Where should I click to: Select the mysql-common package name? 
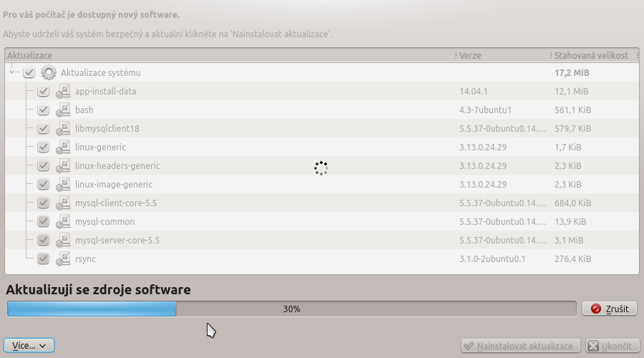coord(104,221)
